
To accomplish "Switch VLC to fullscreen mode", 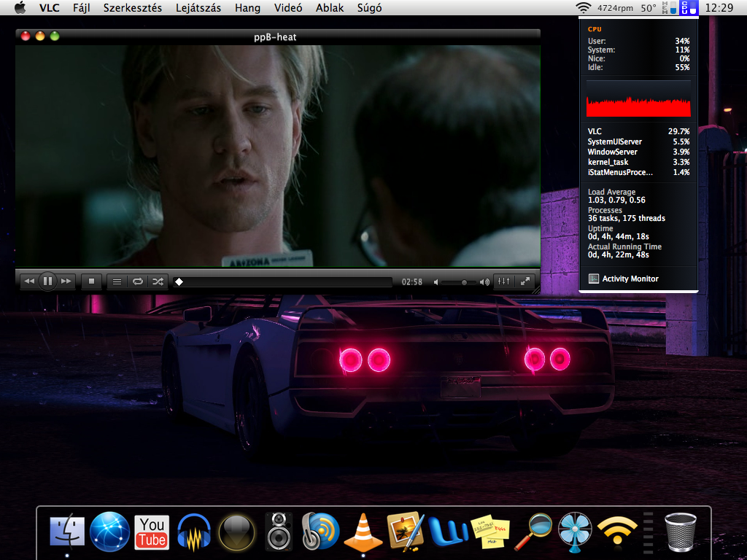I will tap(525, 281).
